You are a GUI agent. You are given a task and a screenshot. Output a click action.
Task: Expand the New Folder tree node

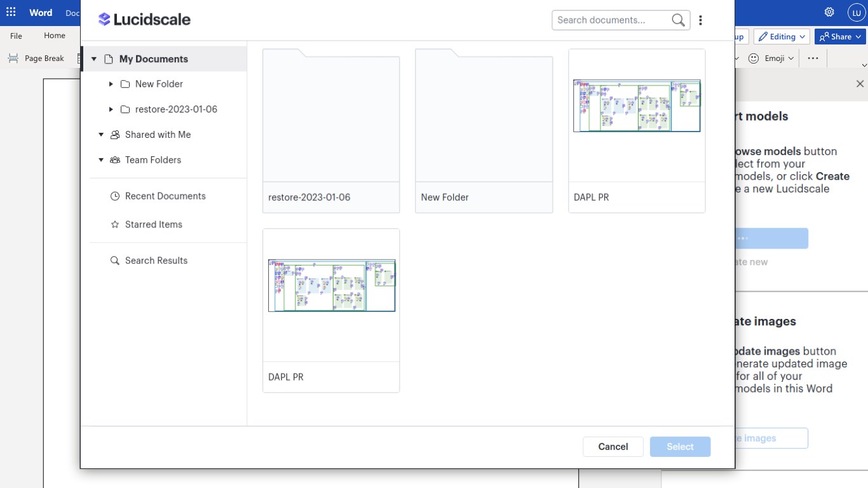point(111,84)
